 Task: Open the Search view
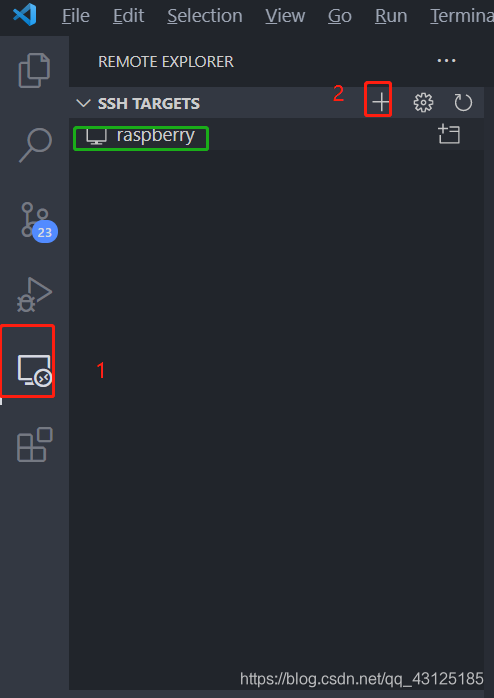35,145
